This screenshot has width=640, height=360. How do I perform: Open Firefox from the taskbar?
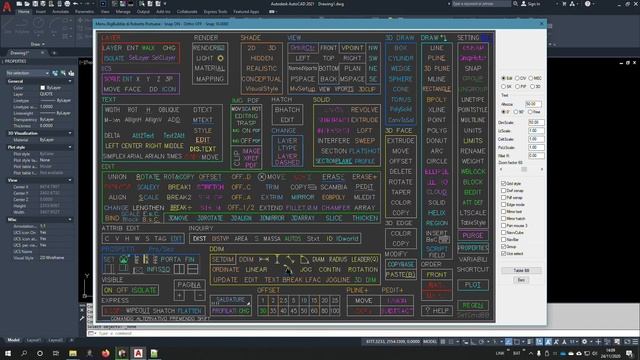pos(105,353)
